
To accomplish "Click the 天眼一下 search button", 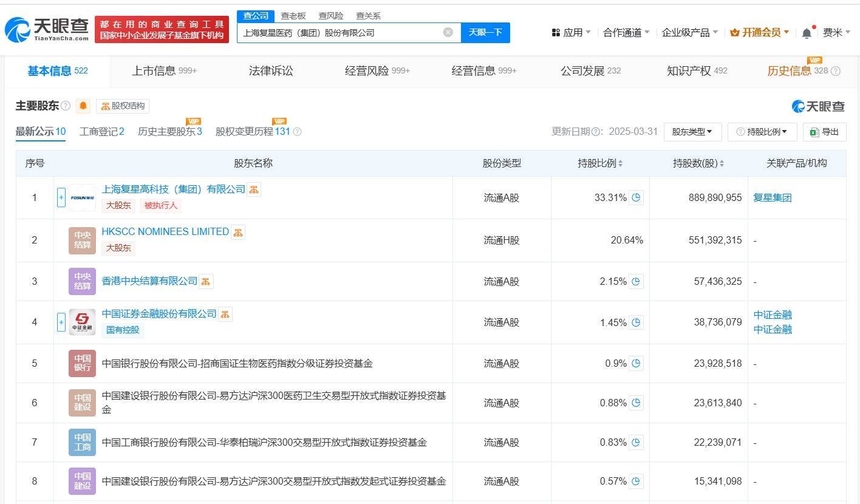I will click(485, 32).
